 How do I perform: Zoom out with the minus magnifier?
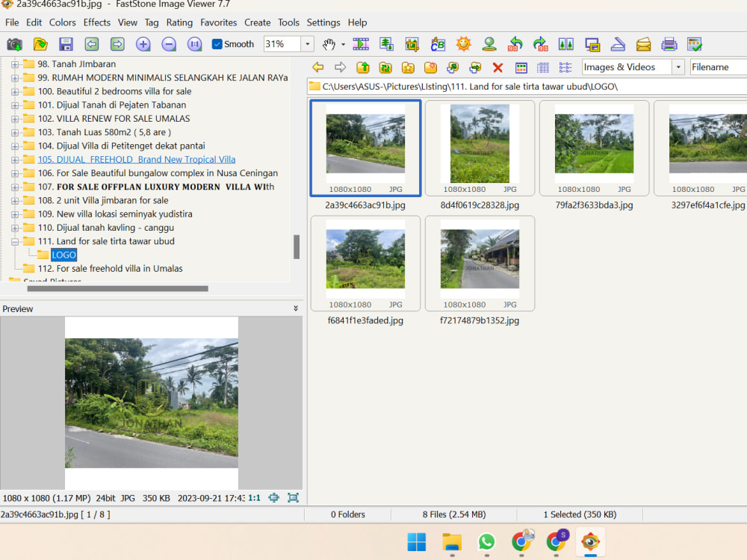[169, 44]
